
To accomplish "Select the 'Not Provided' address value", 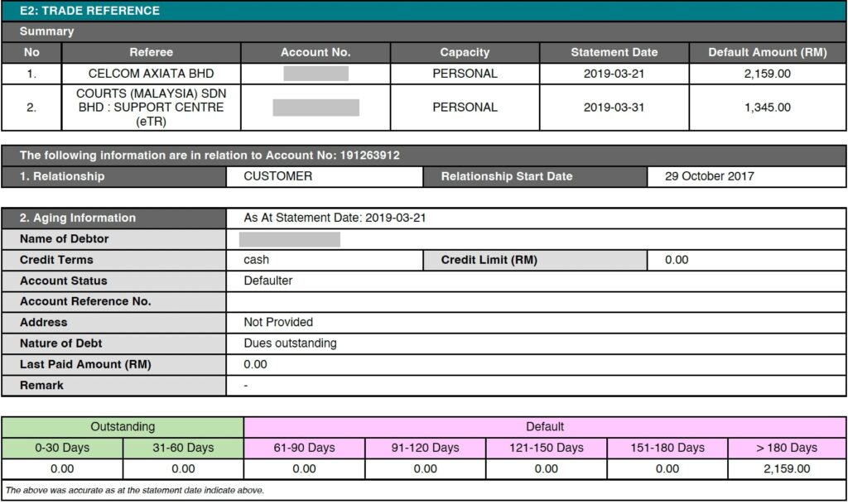I will point(278,323).
